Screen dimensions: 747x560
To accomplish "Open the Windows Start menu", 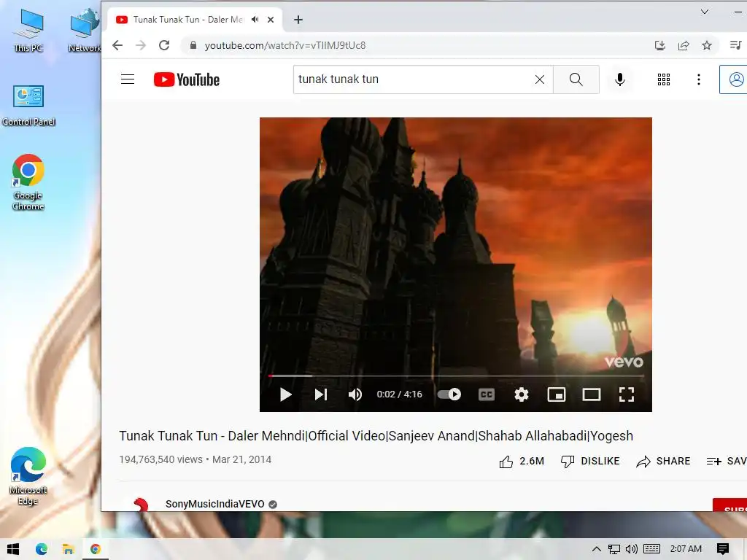I will coord(13,549).
